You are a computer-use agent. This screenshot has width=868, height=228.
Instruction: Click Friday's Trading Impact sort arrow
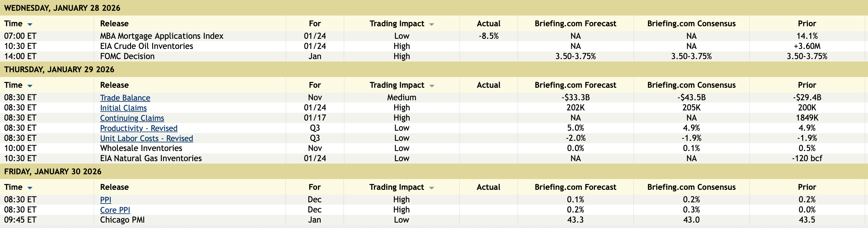431,188
